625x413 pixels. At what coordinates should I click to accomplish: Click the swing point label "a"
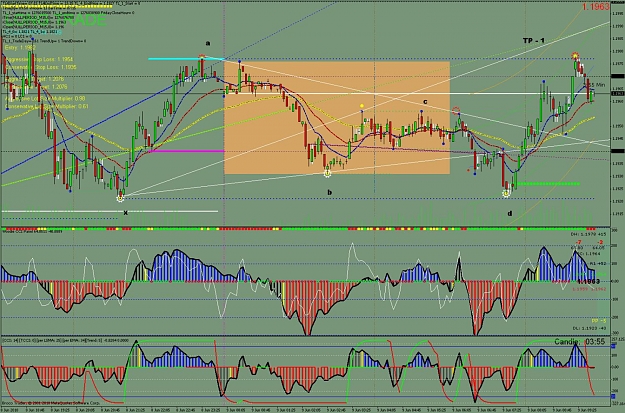[208, 43]
